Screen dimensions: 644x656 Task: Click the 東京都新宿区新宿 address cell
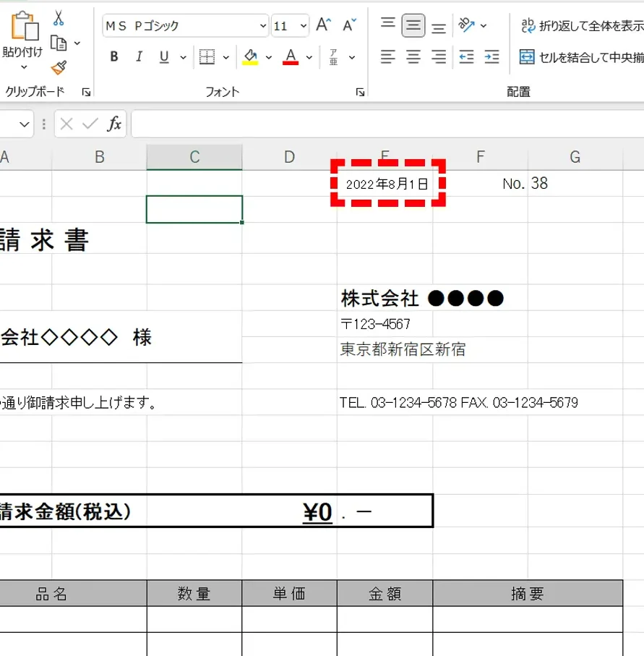(x=403, y=349)
